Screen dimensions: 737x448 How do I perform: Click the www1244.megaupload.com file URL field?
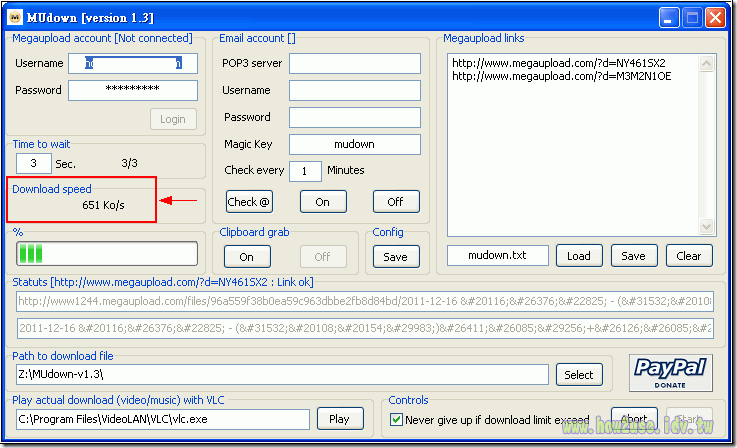coord(365,301)
